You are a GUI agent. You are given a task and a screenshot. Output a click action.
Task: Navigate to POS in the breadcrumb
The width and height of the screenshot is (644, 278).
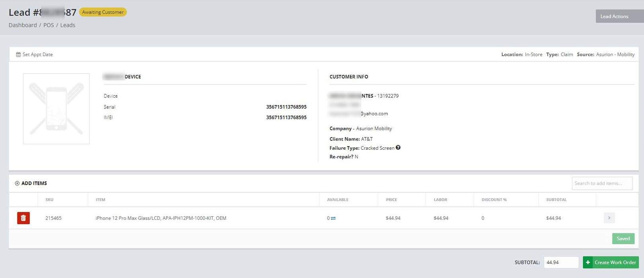49,25
